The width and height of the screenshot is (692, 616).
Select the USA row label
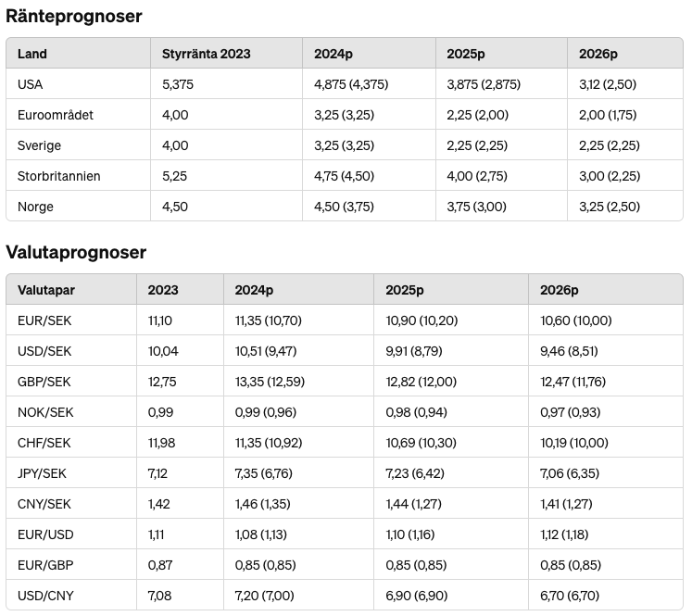coord(31,84)
